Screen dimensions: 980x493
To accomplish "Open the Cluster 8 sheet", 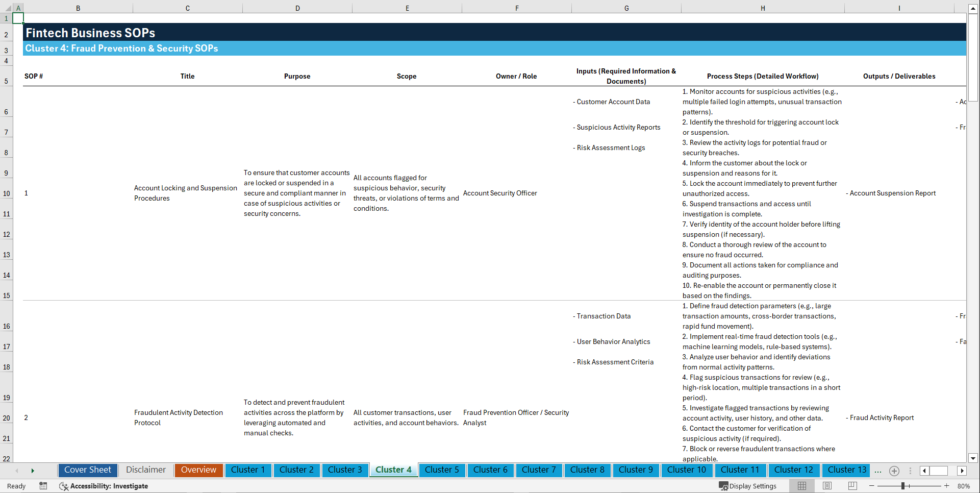I will 587,470.
